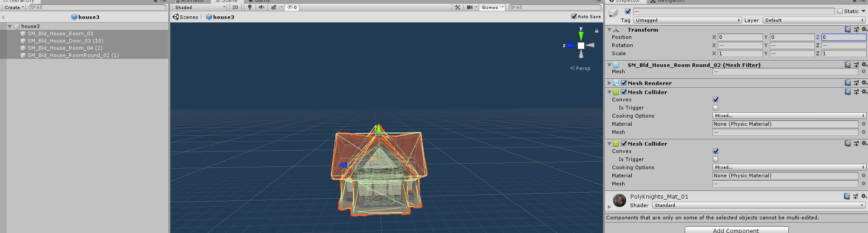The width and height of the screenshot is (868, 233).
Task: Open PolyKnights_Mat_01 material gear menu
Action: [864, 196]
